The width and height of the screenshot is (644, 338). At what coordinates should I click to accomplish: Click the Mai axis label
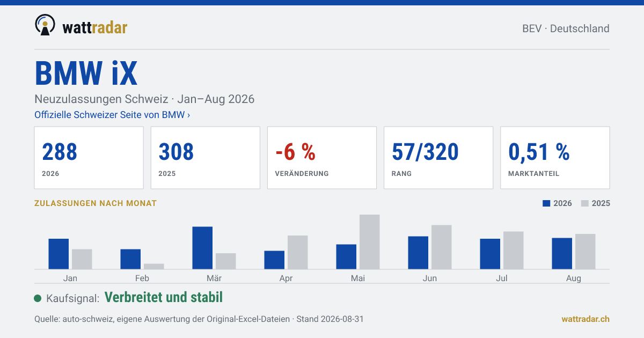click(358, 278)
